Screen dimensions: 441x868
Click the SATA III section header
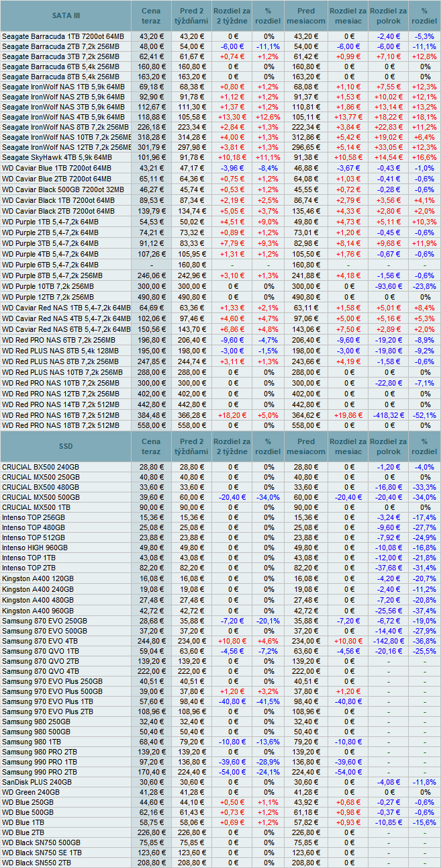[66, 16]
